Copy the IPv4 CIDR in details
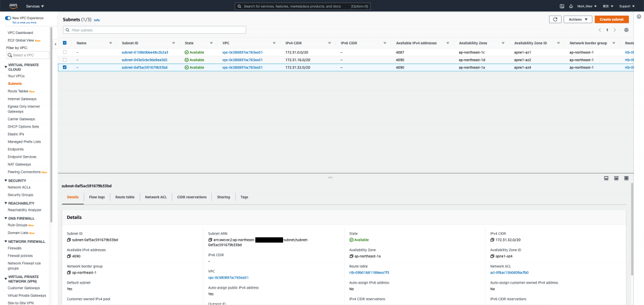Screen dimensions: 644x305 (x=492, y=240)
